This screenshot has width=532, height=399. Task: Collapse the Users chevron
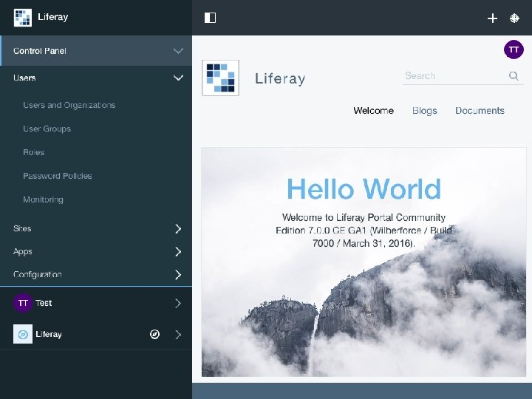pyautogui.click(x=179, y=78)
